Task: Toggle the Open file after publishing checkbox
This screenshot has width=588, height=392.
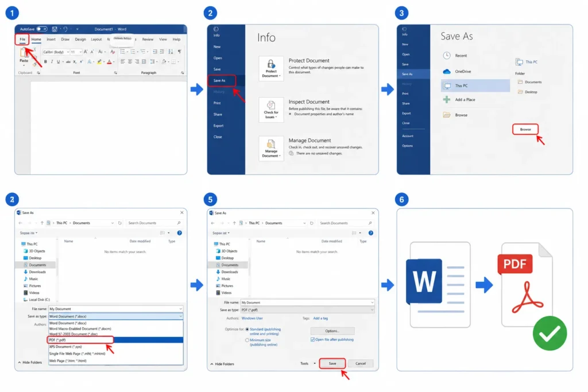Action: (312, 340)
